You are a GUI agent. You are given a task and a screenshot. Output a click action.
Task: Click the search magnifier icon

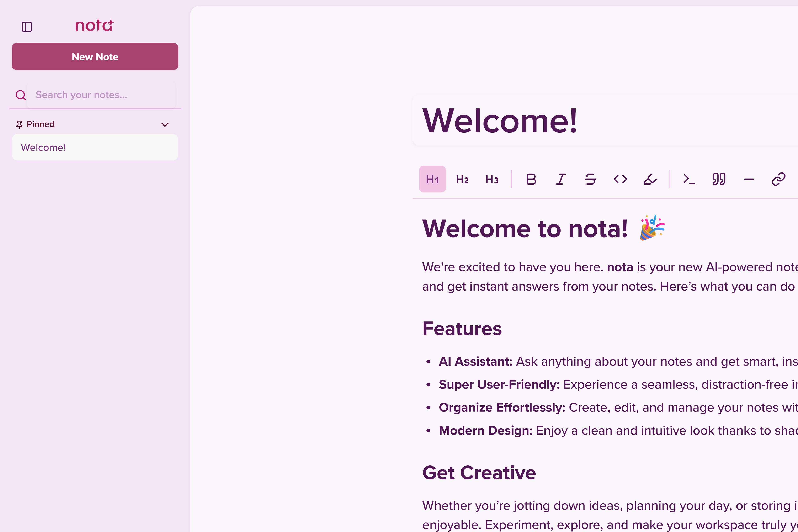click(21, 95)
